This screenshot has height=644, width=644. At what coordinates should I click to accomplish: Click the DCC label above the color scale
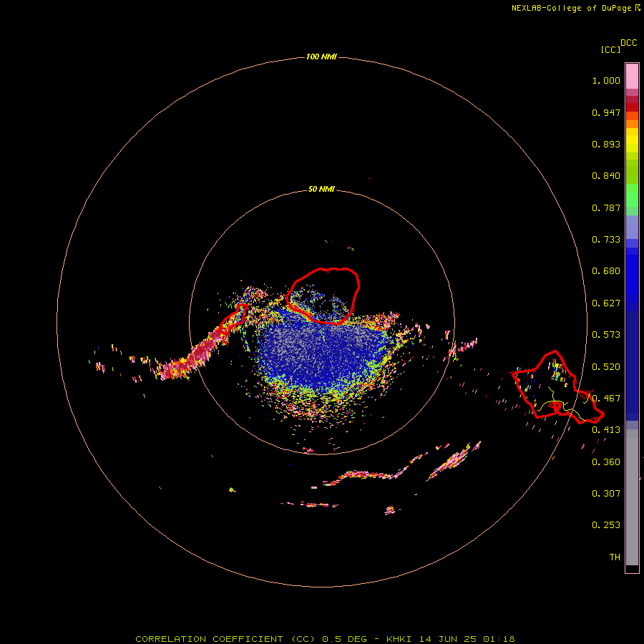pyautogui.click(x=628, y=43)
